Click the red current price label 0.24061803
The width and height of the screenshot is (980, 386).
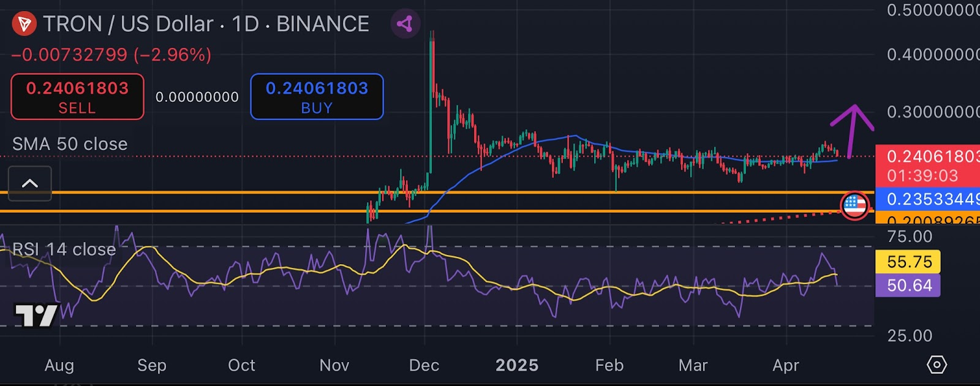coord(927,156)
